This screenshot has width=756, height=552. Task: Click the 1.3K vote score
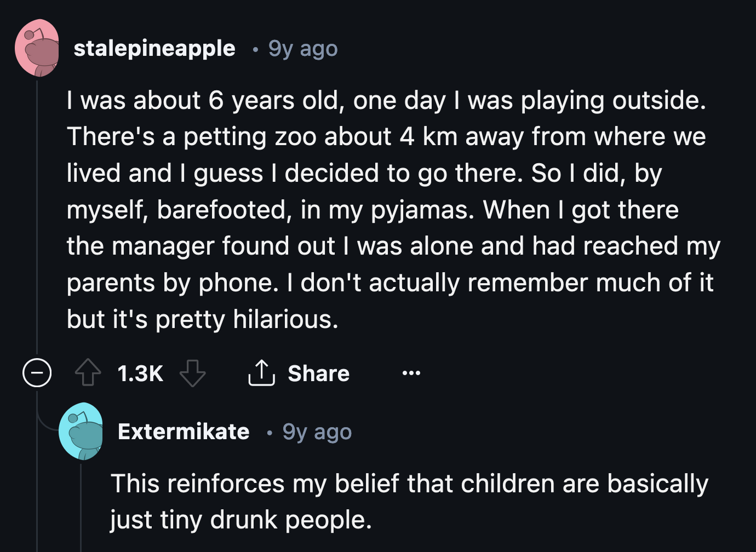coord(140,373)
